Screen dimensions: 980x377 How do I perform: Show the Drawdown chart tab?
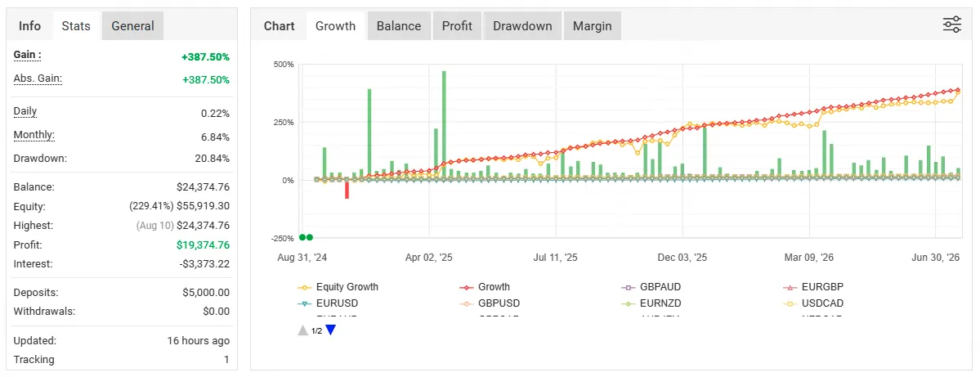[522, 25]
